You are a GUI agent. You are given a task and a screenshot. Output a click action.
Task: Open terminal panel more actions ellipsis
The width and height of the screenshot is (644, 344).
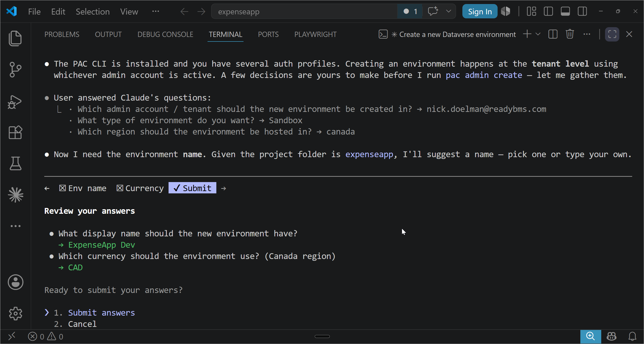coord(587,34)
